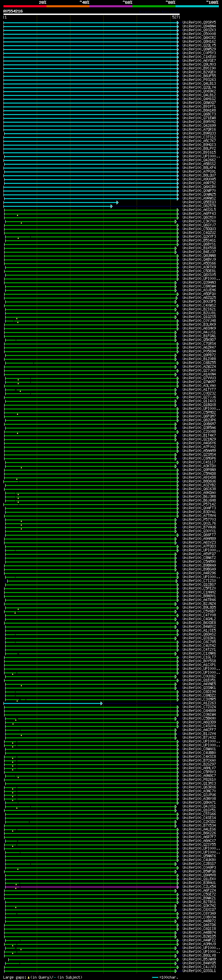Select hit label UniRef100_A3RTK9
The width and height of the screenshot is (222, 980).
coord(199,267)
